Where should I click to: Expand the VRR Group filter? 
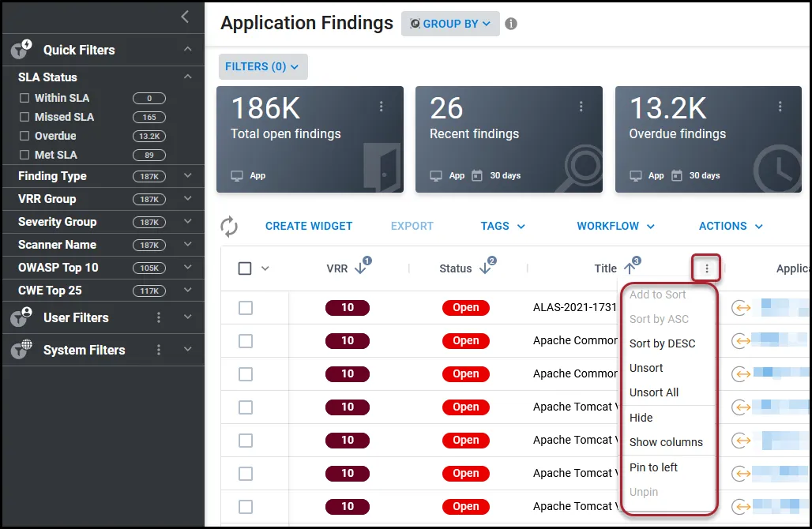[188, 199]
